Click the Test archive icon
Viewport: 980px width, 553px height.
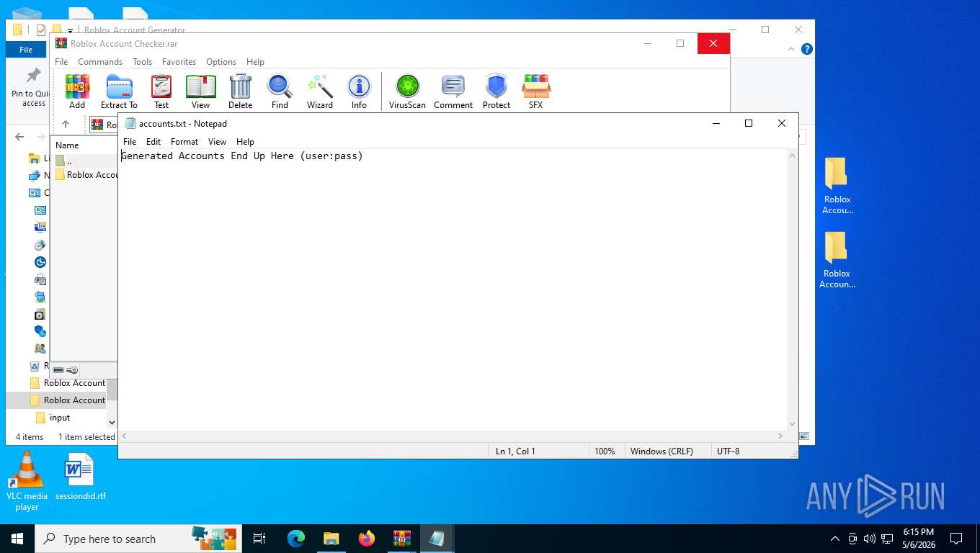[x=161, y=91]
